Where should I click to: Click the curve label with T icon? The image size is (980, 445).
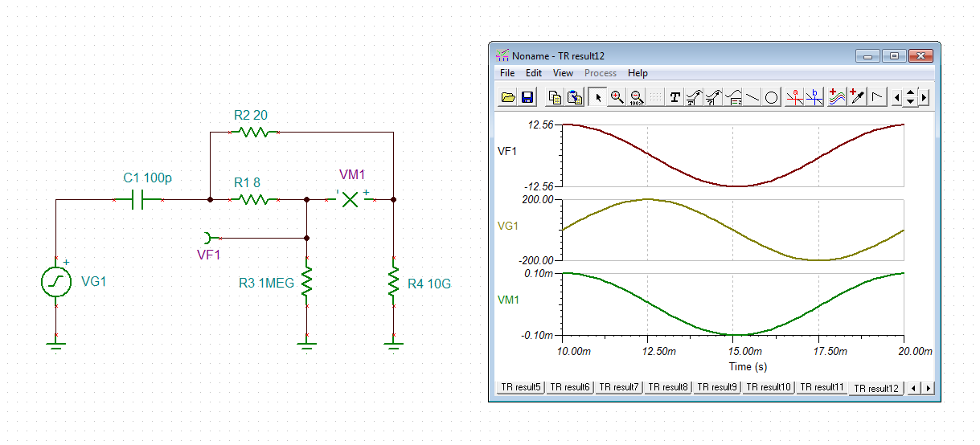694,97
